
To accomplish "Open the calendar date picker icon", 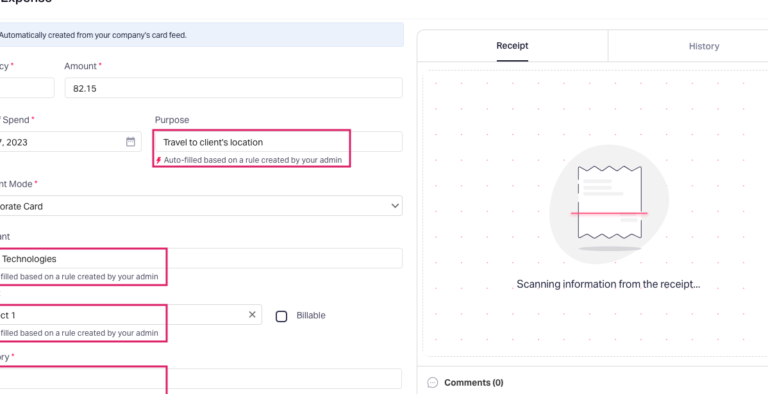I will (x=130, y=142).
